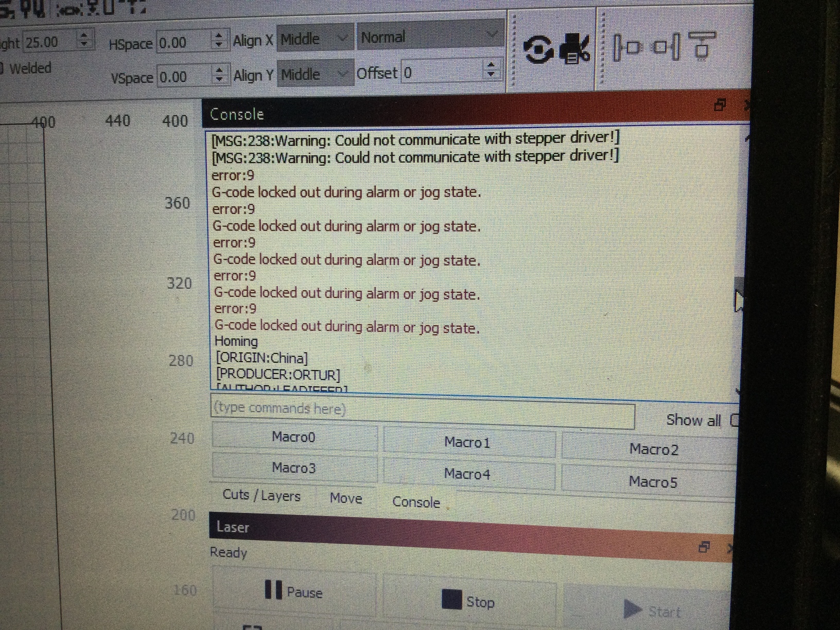Click the Pause button in Laser panel
This screenshot has width=840, height=630.
(294, 591)
